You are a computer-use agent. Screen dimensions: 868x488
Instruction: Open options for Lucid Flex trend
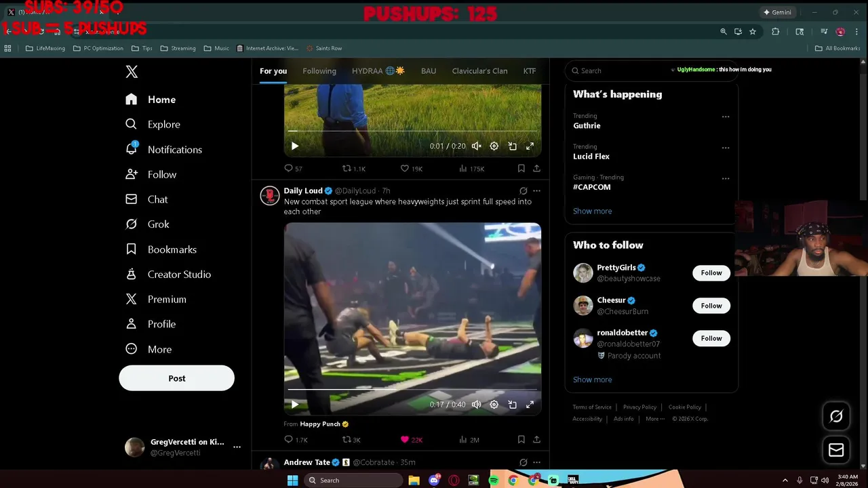726,148
